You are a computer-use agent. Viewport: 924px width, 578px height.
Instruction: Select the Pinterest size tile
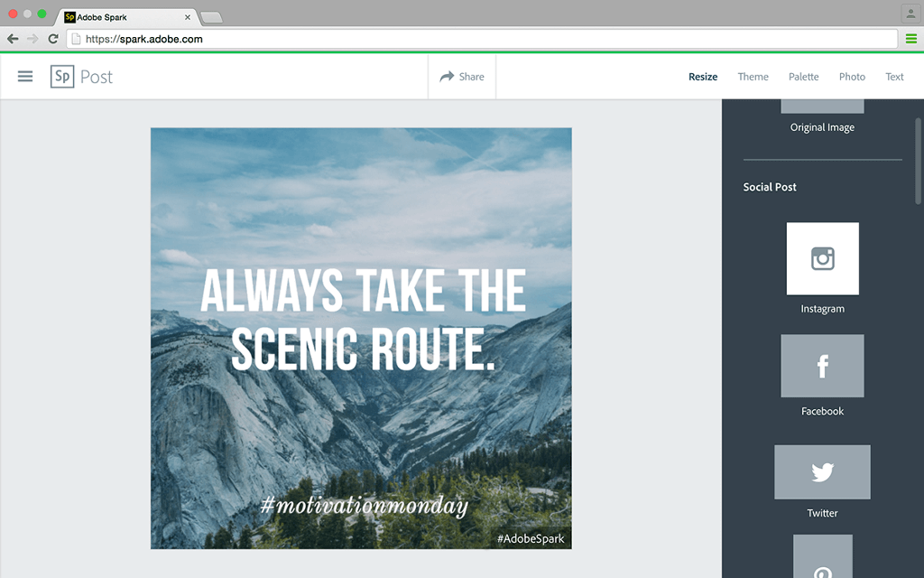(822, 558)
